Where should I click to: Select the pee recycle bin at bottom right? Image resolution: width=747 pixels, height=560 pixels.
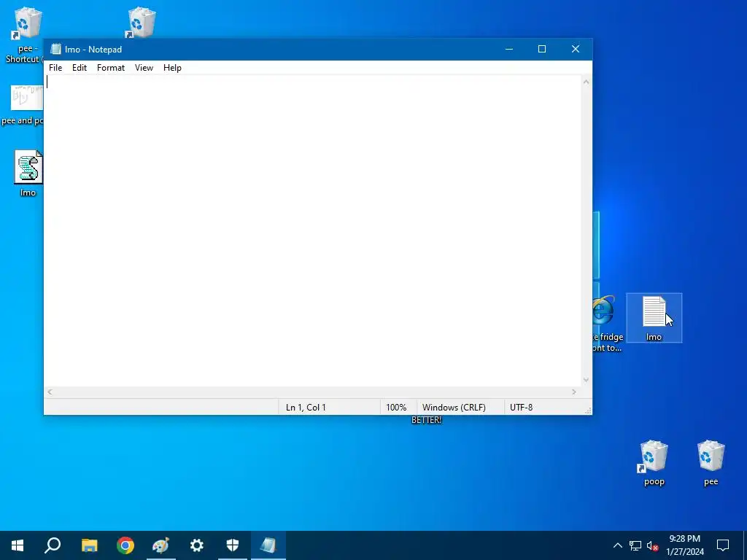coord(711,462)
